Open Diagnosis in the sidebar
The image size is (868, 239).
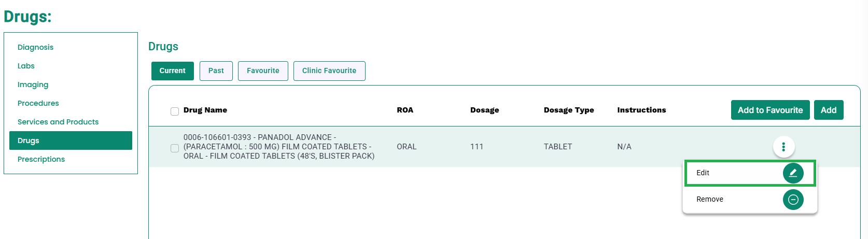pos(35,47)
